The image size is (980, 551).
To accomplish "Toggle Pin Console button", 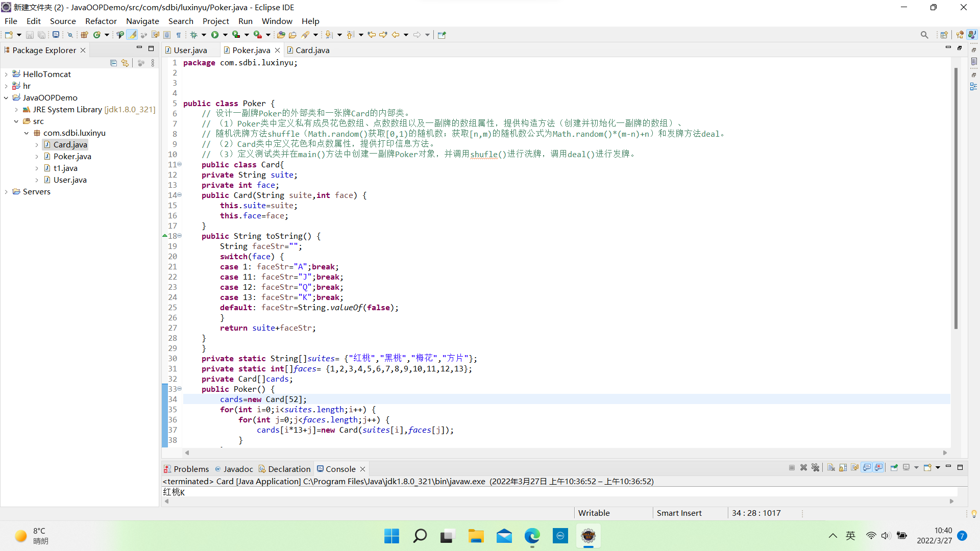I will [894, 467].
